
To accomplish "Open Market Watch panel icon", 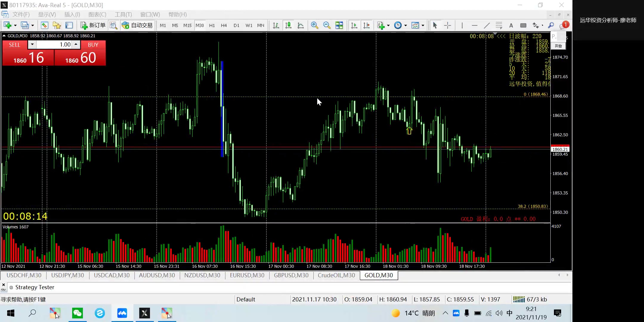I will pyautogui.click(x=44, y=25).
